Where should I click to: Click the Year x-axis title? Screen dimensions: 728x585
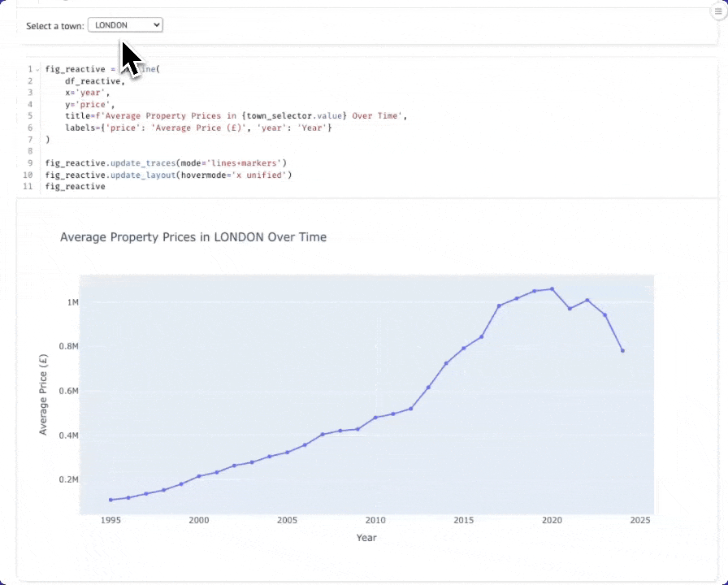click(366, 537)
